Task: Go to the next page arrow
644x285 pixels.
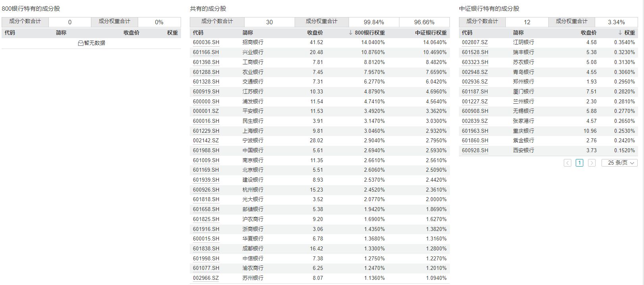Action: pos(592,163)
